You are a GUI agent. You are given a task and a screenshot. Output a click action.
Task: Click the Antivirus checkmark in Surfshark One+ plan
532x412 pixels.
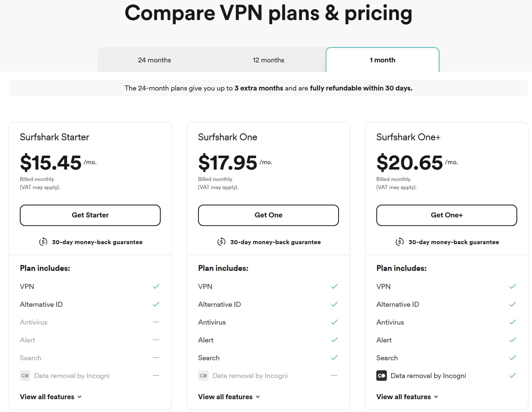tap(513, 322)
